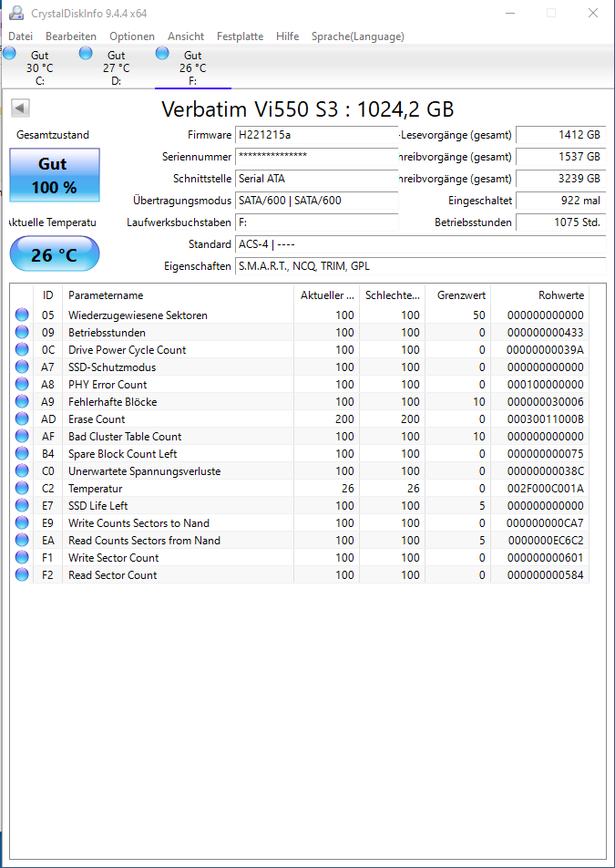Click status icon for Betriebsstunden row
The height and width of the screenshot is (868, 615).
click(x=22, y=332)
